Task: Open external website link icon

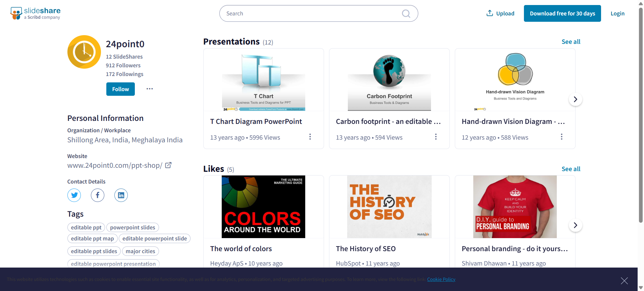Action: (x=168, y=165)
